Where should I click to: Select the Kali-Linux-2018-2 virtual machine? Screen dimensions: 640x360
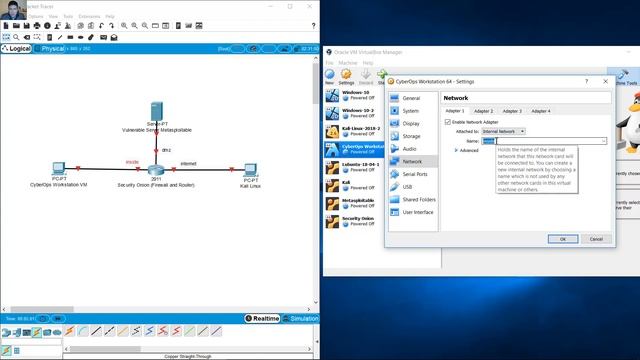click(354, 131)
